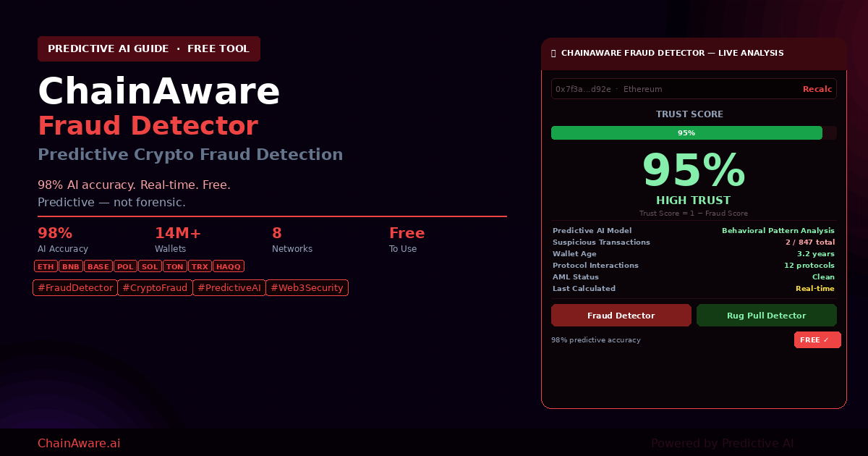The width and height of the screenshot is (868, 456).
Task: Choose the BASE network badge
Action: pos(98,266)
